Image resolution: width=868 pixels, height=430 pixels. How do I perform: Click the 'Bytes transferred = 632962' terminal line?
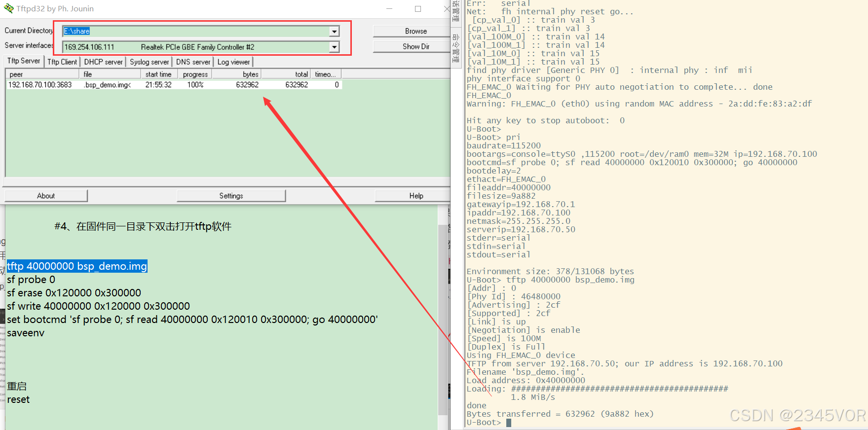click(560, 414)
